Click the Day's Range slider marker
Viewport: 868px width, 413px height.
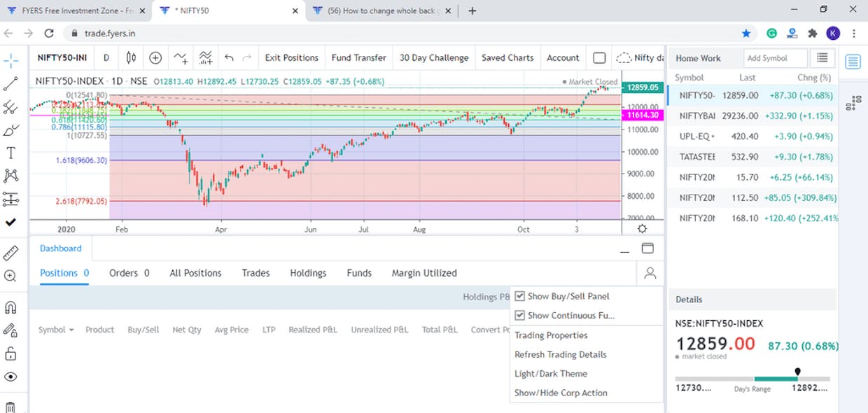[x=797, y=372]
